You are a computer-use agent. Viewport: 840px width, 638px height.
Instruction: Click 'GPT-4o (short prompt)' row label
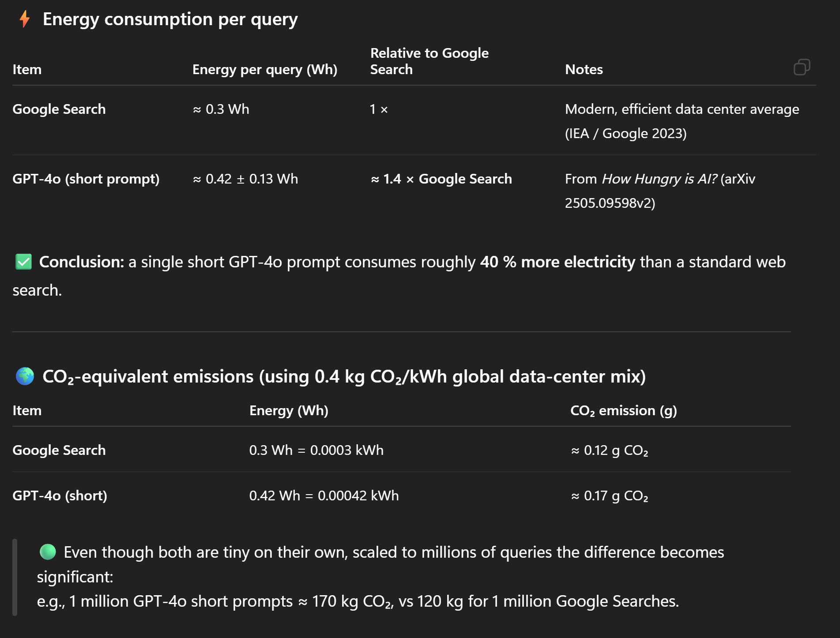(86, 179)
